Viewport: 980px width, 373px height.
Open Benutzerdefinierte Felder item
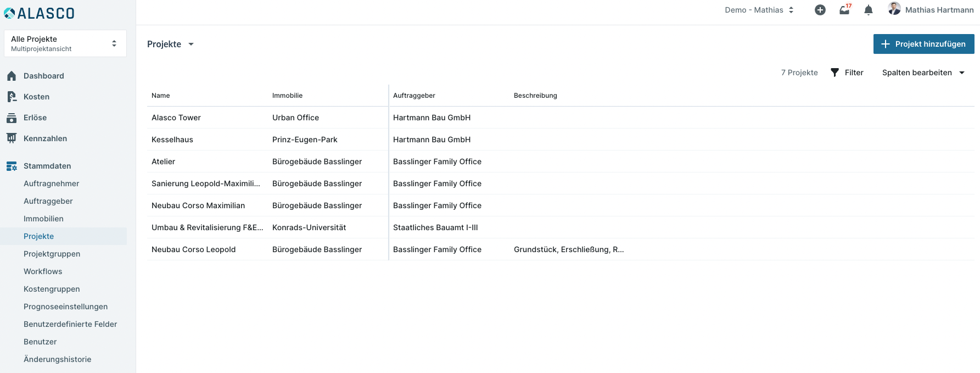[x=70, y=324]
